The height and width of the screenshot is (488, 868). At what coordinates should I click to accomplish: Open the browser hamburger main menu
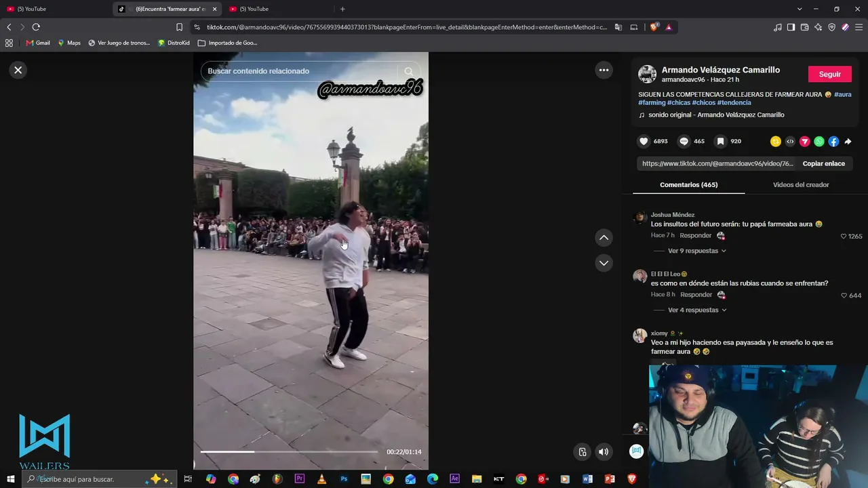point(859,27)
